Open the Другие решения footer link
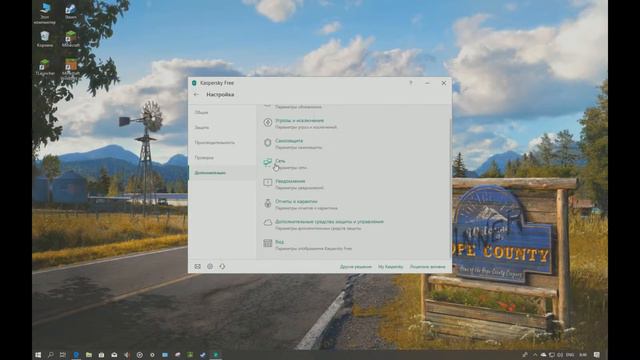640x360 pixels. (356, 267)
